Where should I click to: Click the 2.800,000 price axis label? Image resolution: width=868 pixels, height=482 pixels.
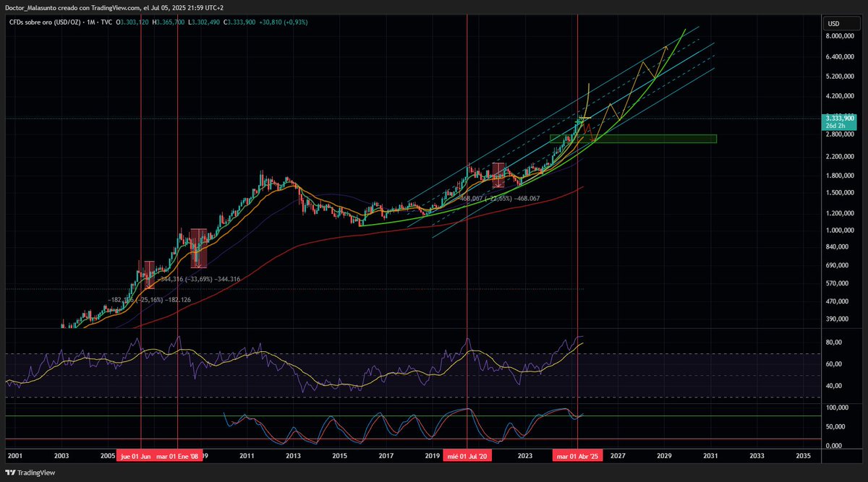841,134
